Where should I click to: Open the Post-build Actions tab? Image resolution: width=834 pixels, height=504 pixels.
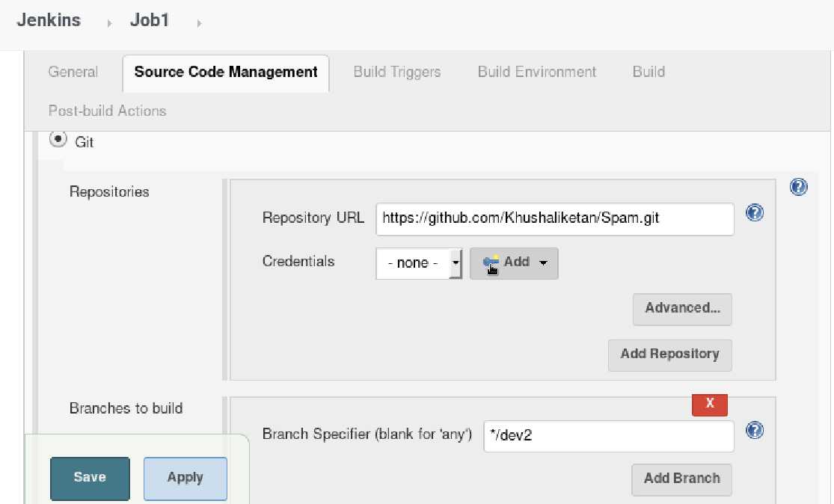(x=108, y=111)
